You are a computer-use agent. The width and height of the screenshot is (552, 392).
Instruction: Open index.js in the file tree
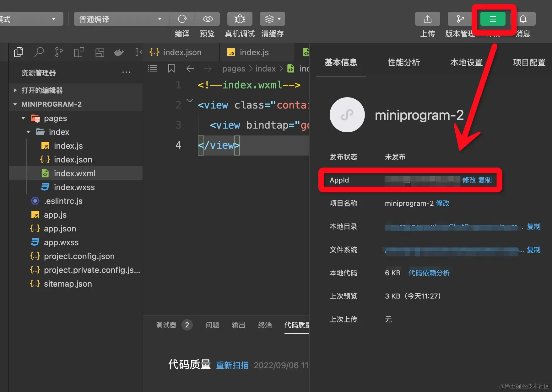(76, 146)
